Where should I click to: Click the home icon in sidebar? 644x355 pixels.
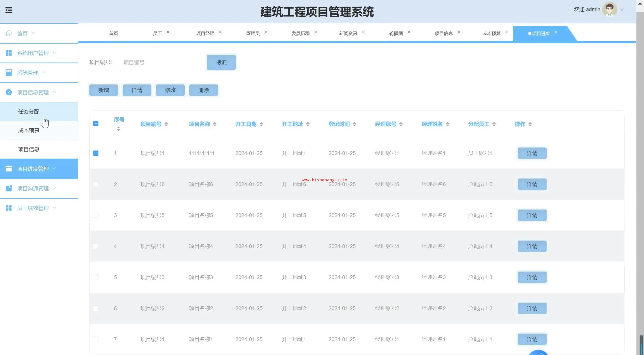click(x=9, y=33)
